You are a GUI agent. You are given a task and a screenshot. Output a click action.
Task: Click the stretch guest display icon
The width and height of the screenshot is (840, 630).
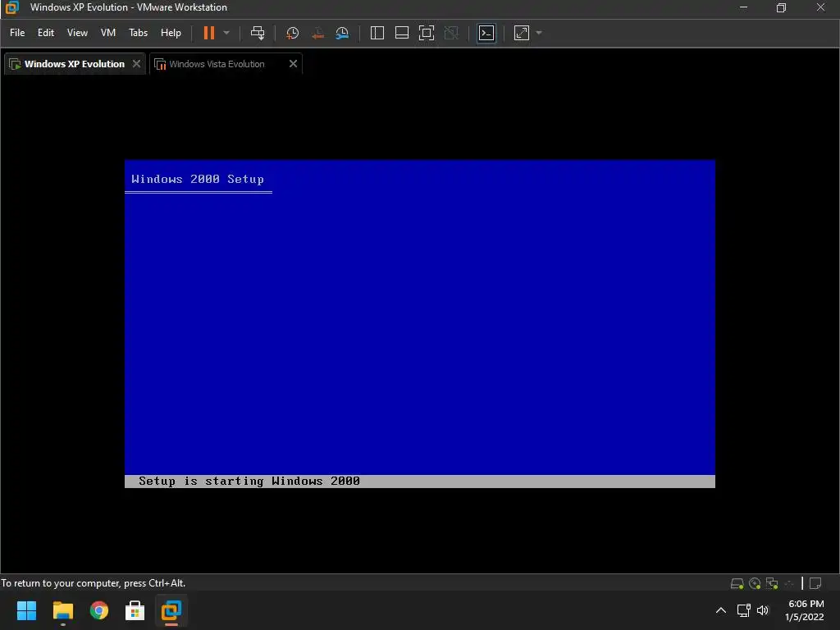tap(521, 33)
